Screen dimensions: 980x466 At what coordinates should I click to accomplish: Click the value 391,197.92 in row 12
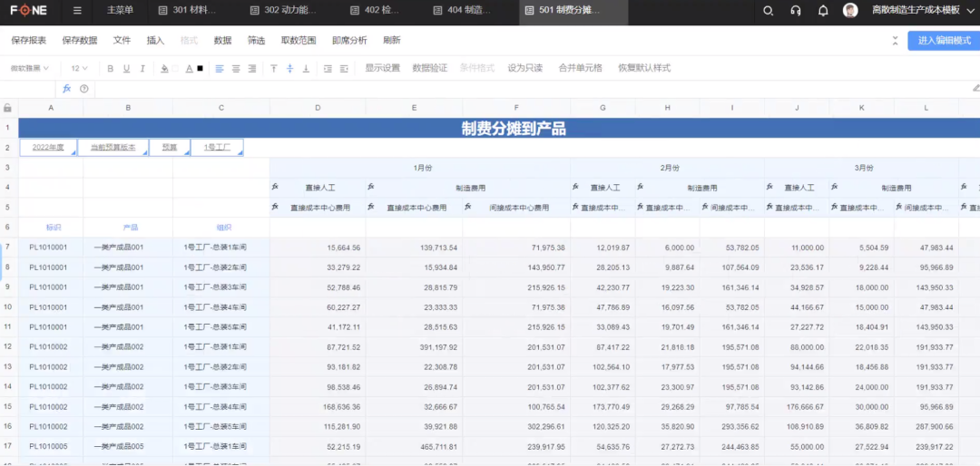point(414,346)
